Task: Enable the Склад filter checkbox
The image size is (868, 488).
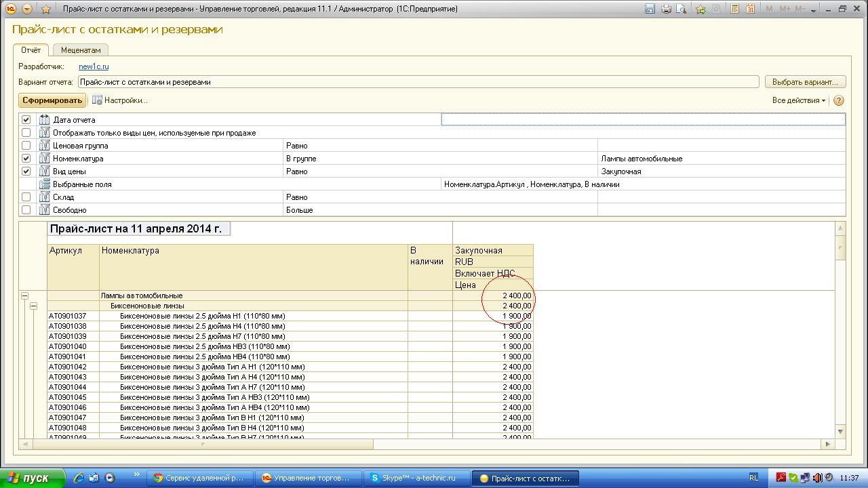Action: coord(26,197)
